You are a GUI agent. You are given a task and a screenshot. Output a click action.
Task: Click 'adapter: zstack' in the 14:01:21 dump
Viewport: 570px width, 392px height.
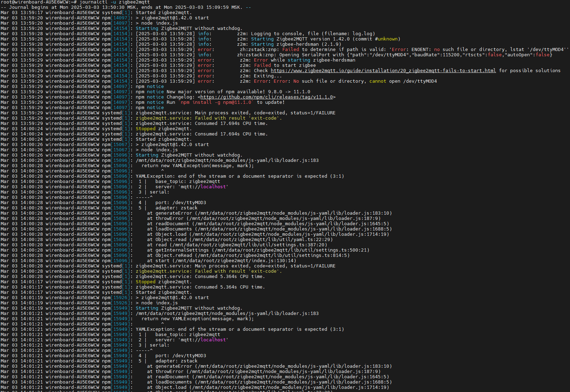click(x=177, y=361)
